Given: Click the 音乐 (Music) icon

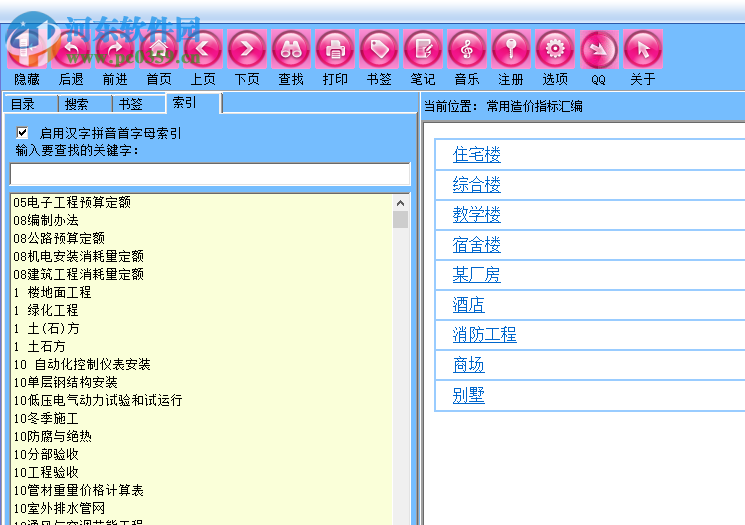Looking at the screenshot, I should [x=467, y=48].
